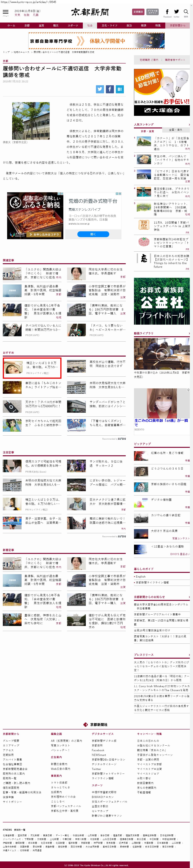Expand プレスリリース section arrow
Viewport: 193px width, 868px height.
tap(189, 655)
